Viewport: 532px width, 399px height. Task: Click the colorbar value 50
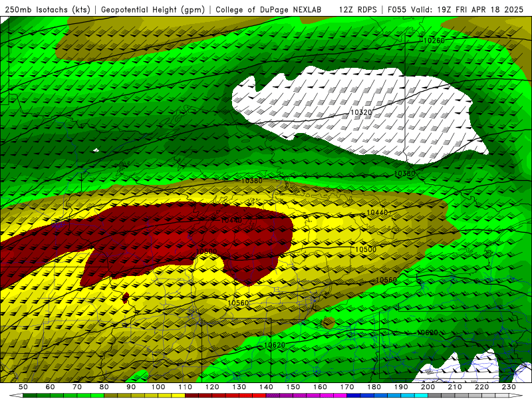pyautogui.click(x=23, y=387)
